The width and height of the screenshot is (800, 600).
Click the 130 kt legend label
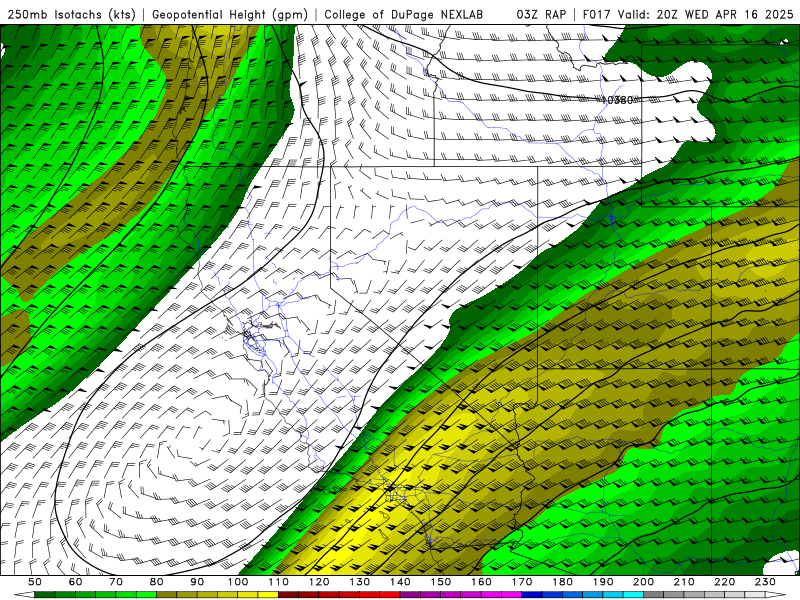click(x=360, y=582)
